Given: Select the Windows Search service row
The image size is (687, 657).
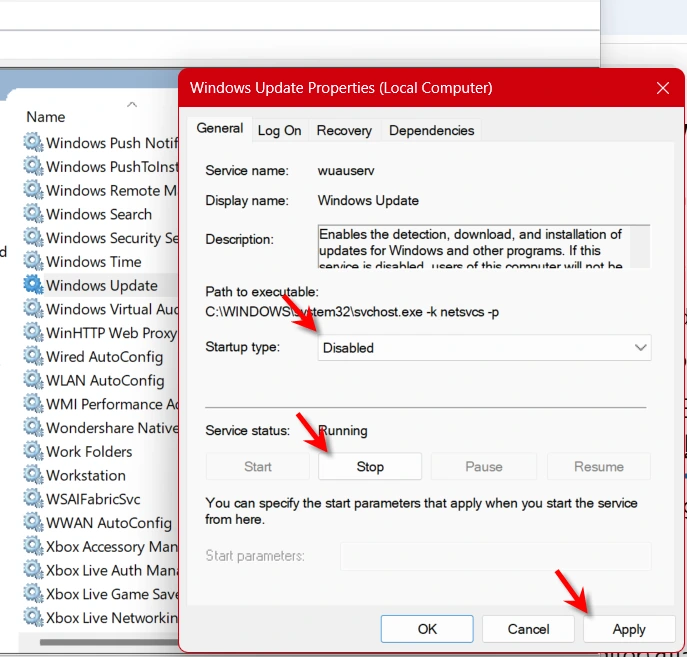Looking at the screenshot, I should pyautogui.click(x=99, y=214).
